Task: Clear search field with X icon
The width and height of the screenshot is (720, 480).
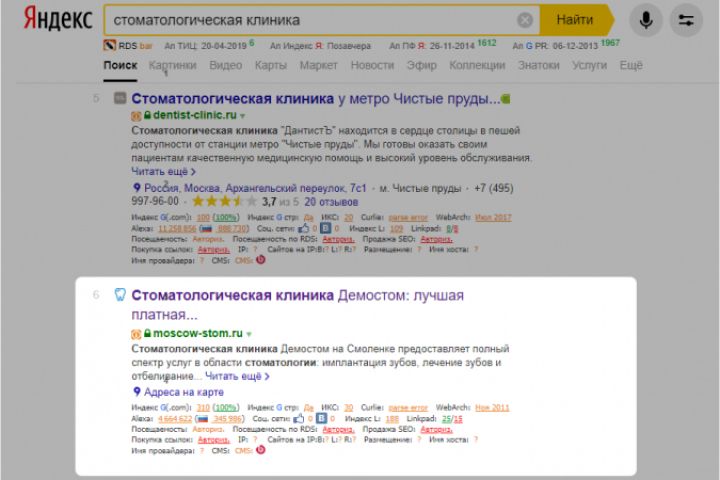Action: (x=525, y=20)
